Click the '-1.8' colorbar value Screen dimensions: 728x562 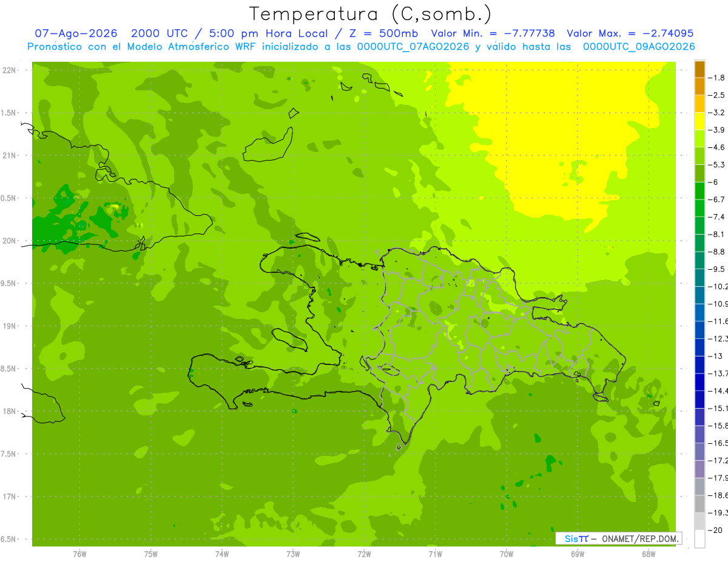[x=717, y=78]
